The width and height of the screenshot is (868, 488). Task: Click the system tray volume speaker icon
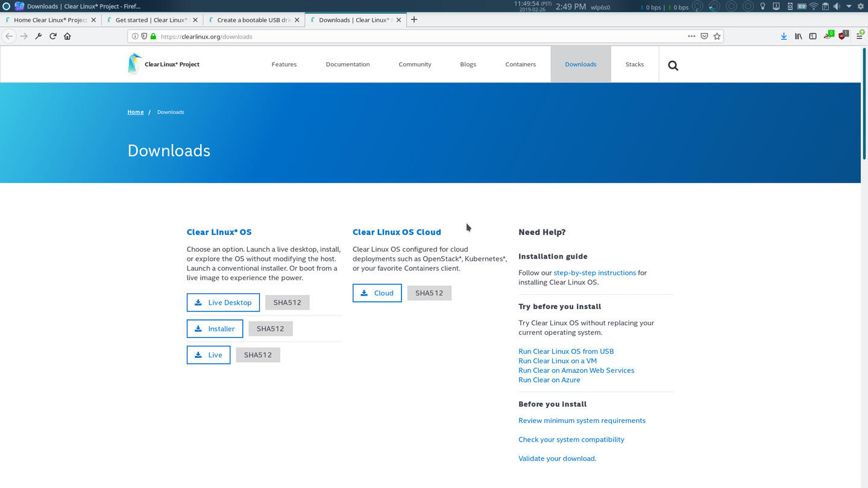pyautogui.click(x=837, y=7)
